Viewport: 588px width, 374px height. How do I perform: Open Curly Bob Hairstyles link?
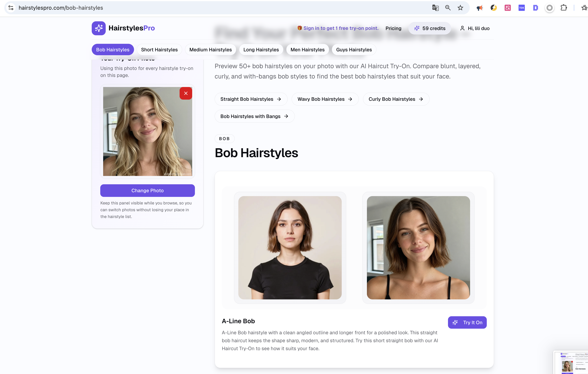coord(396,99)
